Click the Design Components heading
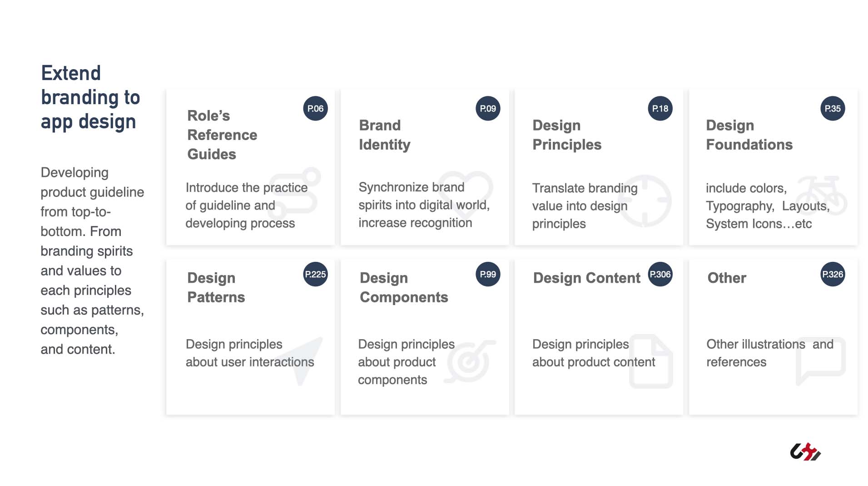 click(x=404, y=287)
